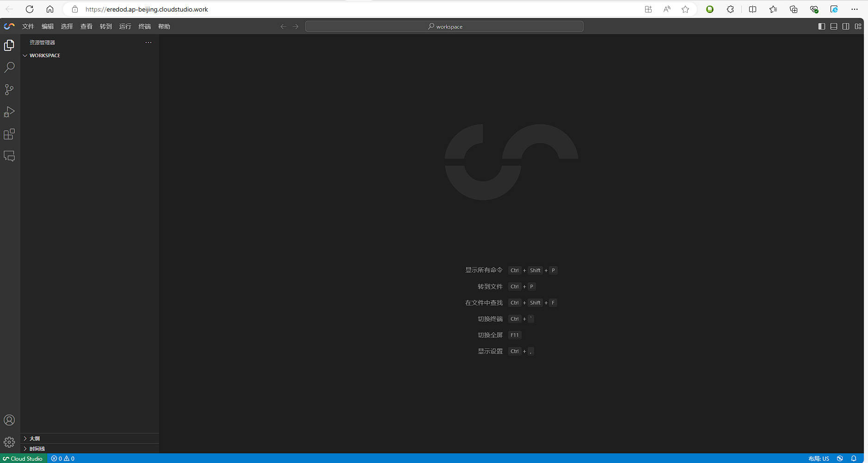This screenshot has width=868, height=463.
Task: Click 切换终端 shortcut hint text
Action: point(490,319)
